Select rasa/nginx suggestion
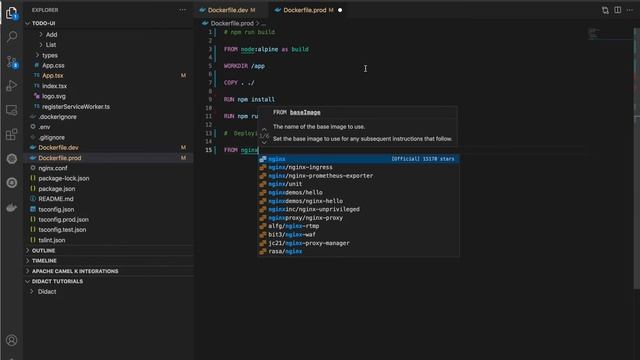Image resolution: width=640 pixels, height=360 pixels. click(x=358, y=251)
